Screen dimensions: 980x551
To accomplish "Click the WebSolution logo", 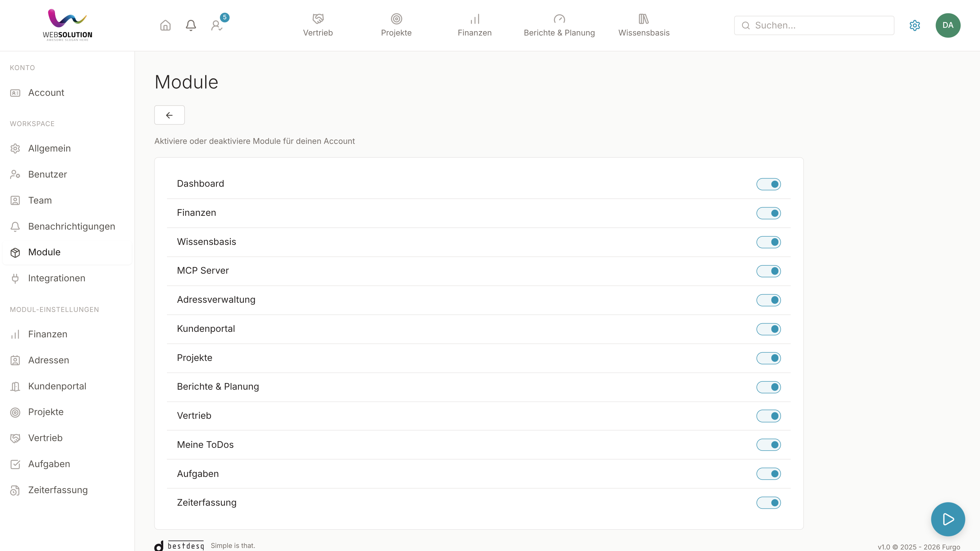I will (x=67, y=25).
